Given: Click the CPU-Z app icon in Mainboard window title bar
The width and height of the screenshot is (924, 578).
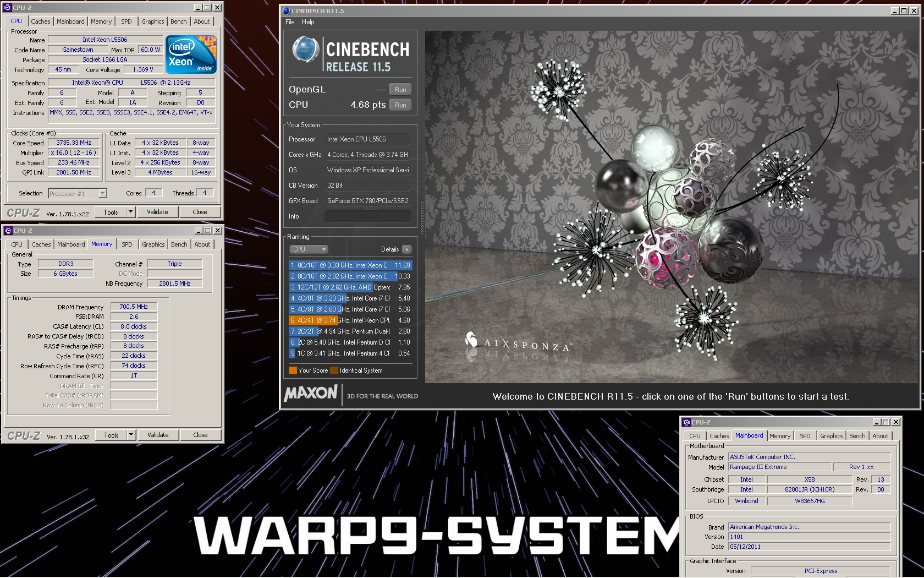Looking at the screenshot, I should [686, 422].
